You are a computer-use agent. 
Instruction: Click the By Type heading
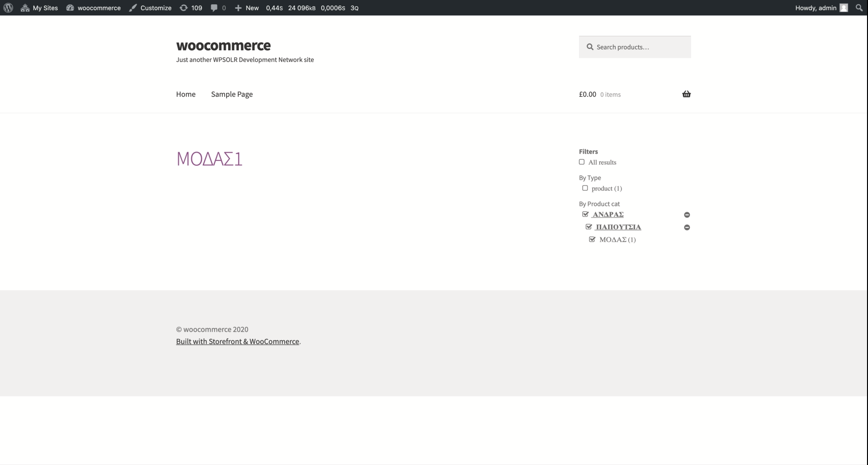tap(590, 178)
